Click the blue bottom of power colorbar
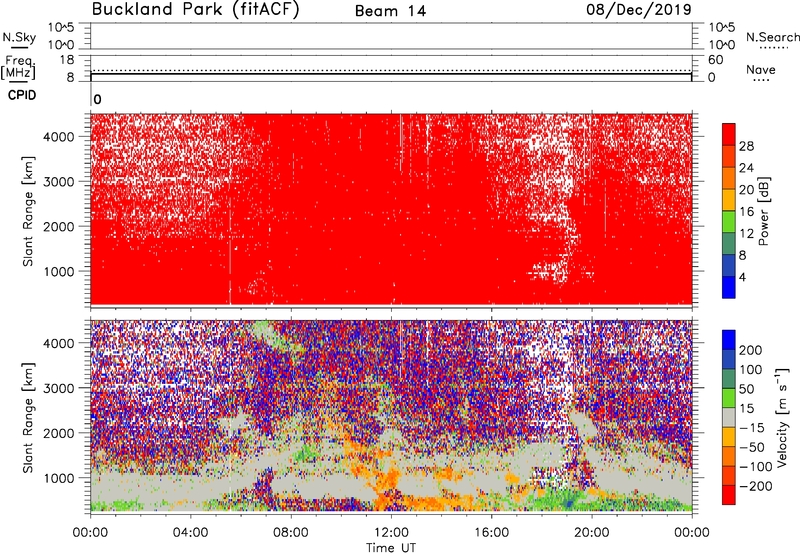Image resolution: width=800 pixels, height=554 pixels. coord(729,287)
